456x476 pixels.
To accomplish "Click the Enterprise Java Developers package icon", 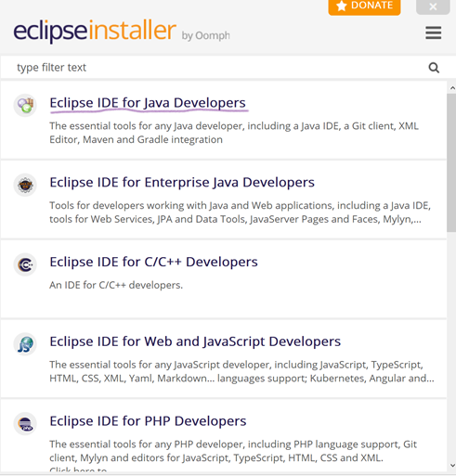I will click(25, 185).
